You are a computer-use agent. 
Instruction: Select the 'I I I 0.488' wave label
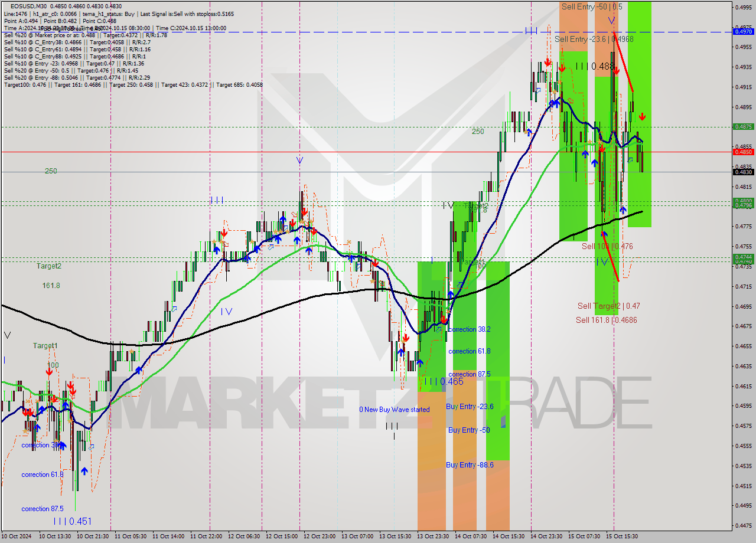pyautogui.click(x=595, y=67)
